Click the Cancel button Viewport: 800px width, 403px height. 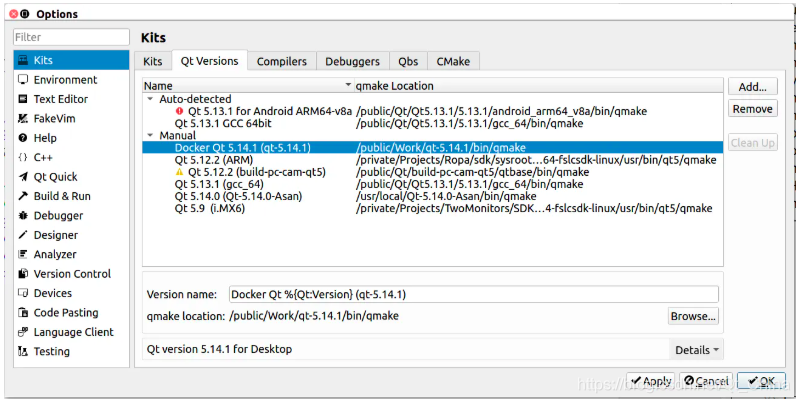coord(706,381)
